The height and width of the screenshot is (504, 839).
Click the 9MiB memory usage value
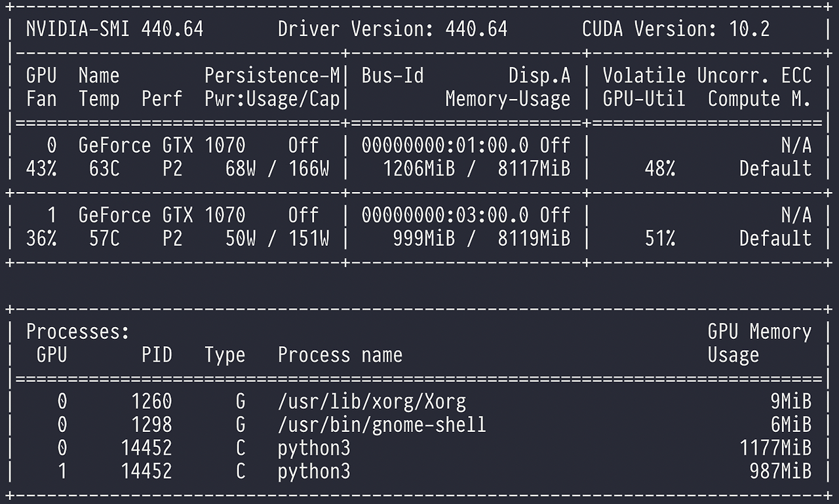(x=791, y=401)
